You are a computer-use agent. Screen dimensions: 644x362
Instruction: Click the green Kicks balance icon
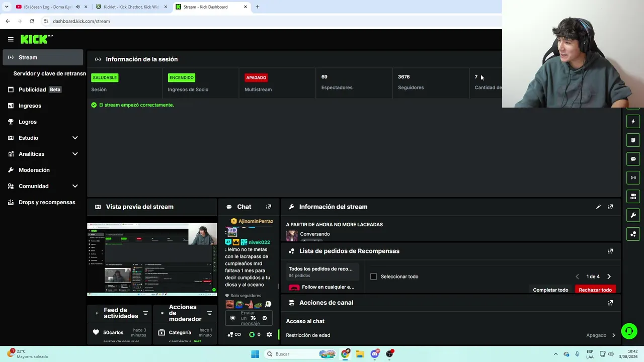point(252,335)
